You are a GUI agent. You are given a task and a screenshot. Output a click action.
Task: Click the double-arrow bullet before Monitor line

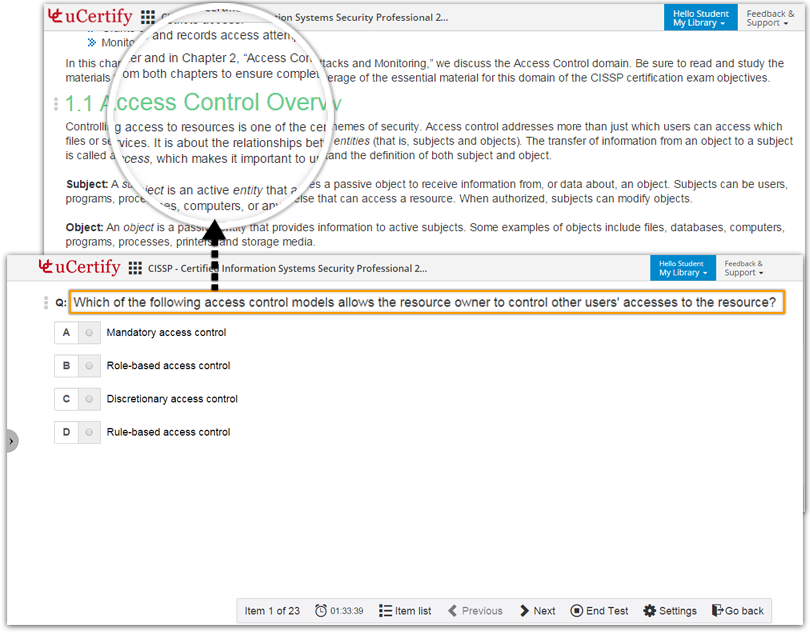(x=92, y=42)
